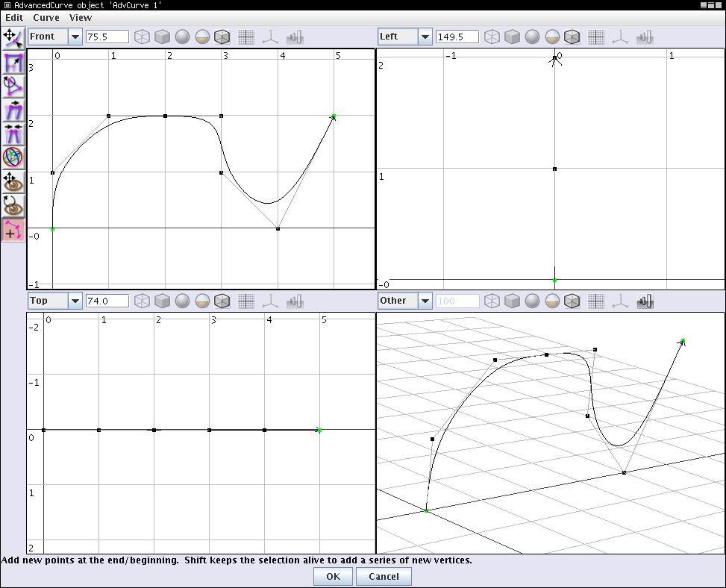Open the Top view orientation dropdown
Screen dimensions: 726x588
[55, 301]
